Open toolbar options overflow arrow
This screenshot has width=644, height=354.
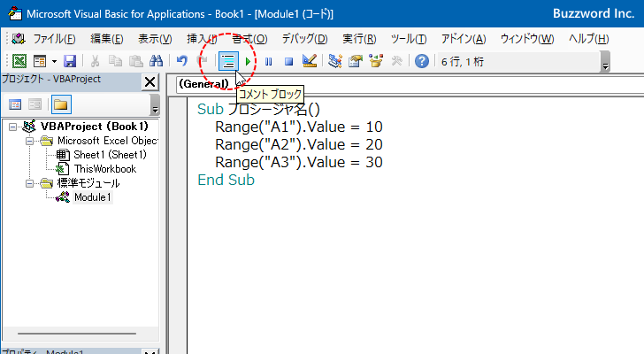(605, 62)
